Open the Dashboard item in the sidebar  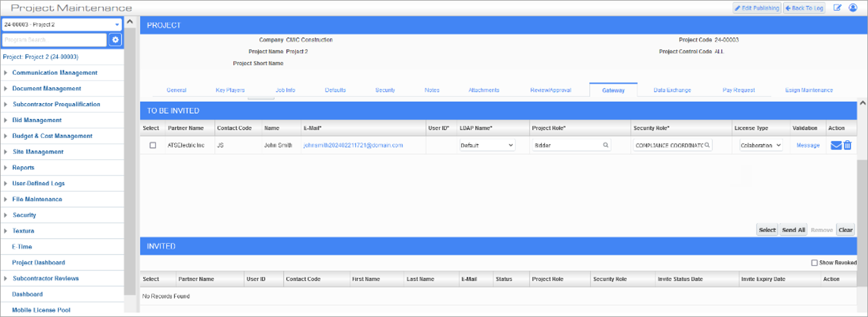click(28, 294)
